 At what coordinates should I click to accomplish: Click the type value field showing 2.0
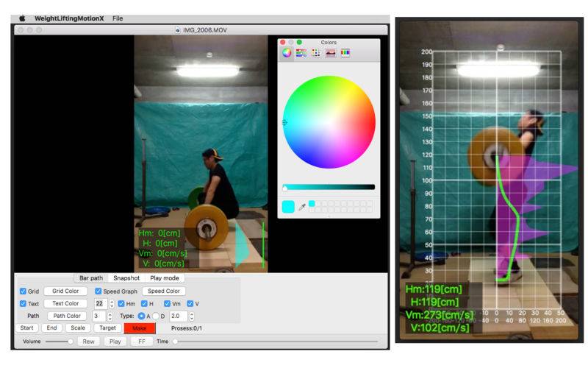[179, 316]
